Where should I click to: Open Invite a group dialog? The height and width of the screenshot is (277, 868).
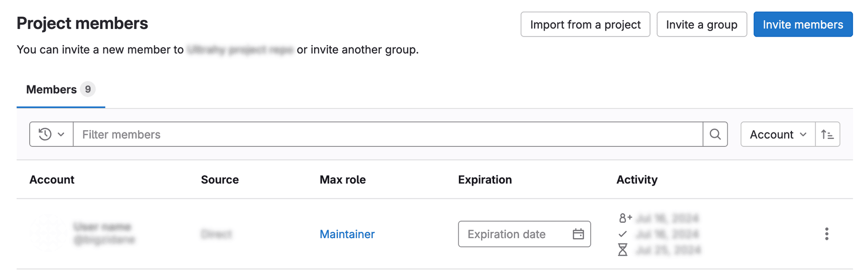point(702,24)
